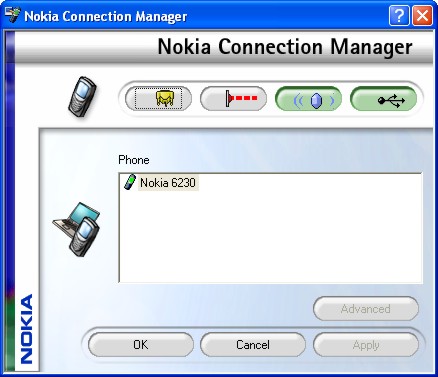Click the laptop and phone icon

(x=77, y=229)
